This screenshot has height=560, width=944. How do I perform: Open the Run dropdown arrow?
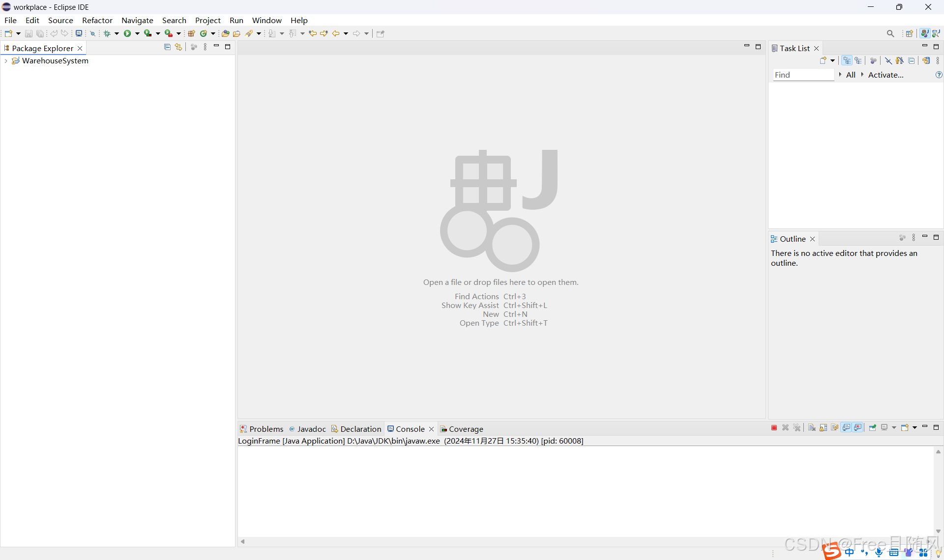[137, 33]
